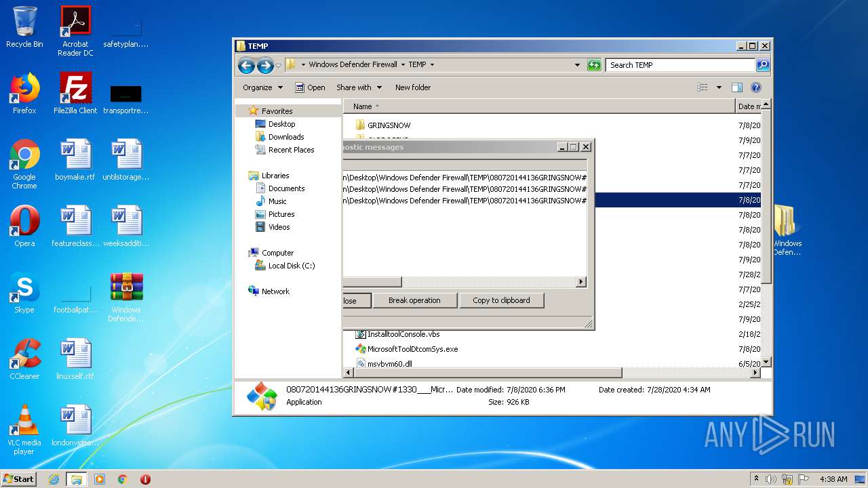868x488 pixels.
Task: Click the Copy to clipboard button
Action: click(501, 300)
